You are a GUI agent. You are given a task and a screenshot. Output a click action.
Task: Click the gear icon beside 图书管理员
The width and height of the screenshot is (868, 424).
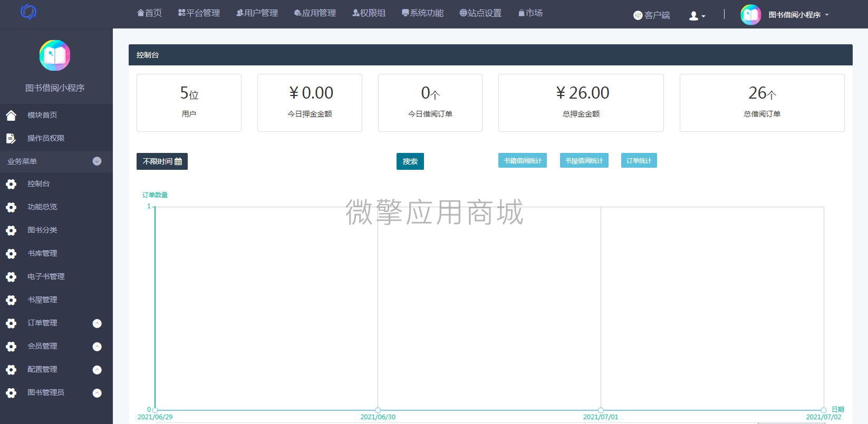point(11,393)
